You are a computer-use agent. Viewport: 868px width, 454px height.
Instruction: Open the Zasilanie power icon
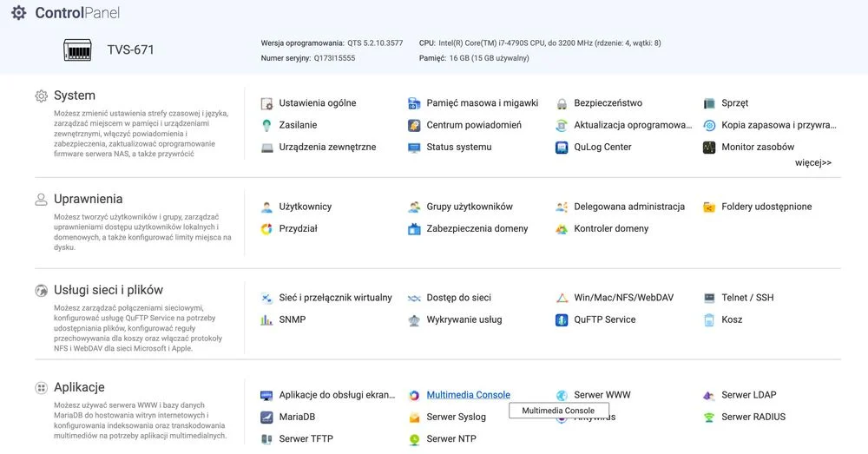tap(266, 126)
